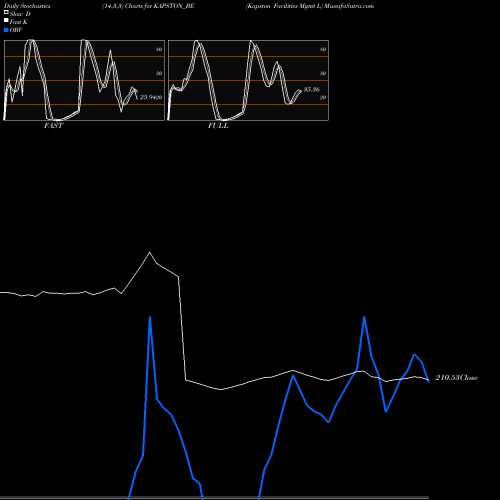Click the 50 level label in FAST chart
This screenshot has width=500, height=500.
tap(159, 73)
